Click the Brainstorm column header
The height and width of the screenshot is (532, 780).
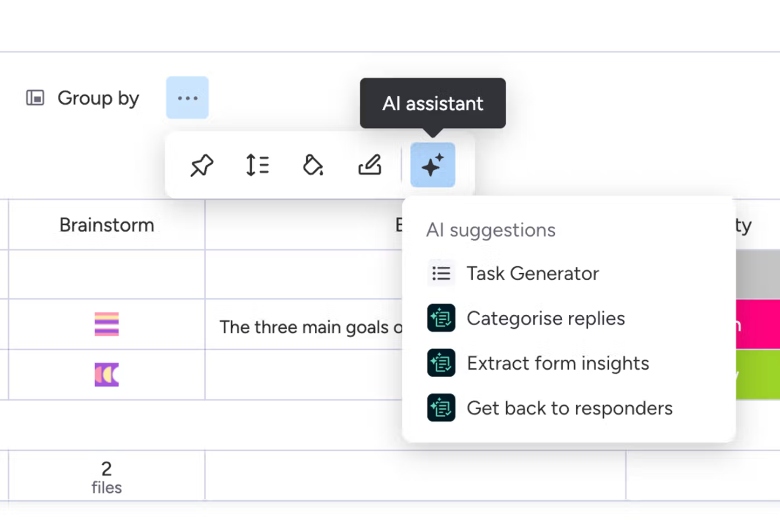(x=107, y=225)
